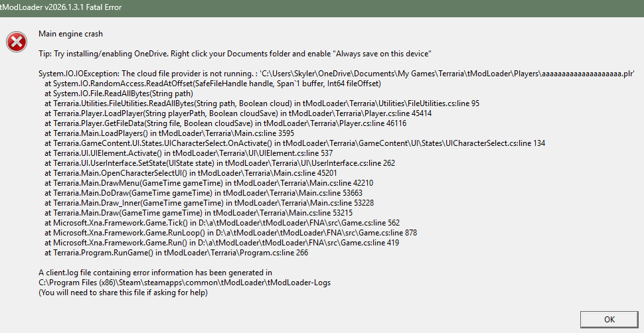Image resolution: width=644 pixels, height=333 pixels.
Task: Click the UICharacterSelect.OnActivate() line
Action: 295,143
